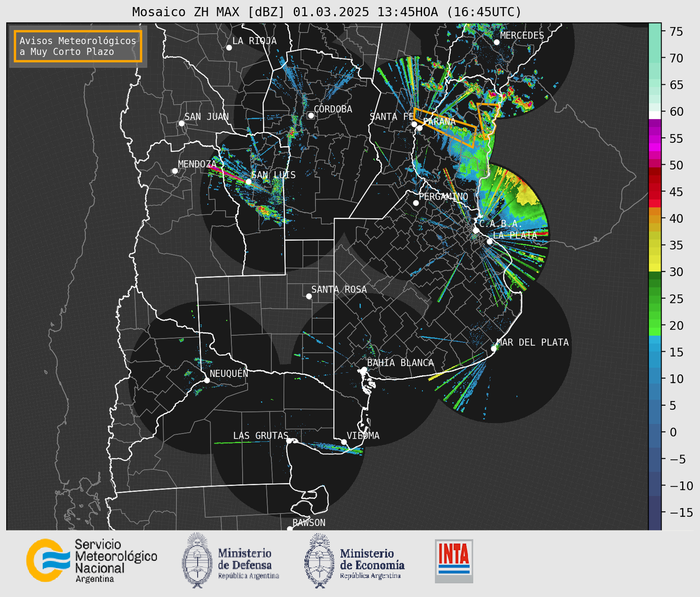
Task: Click the 15 dBZ light blue band on scale
Action: [655, 352]
